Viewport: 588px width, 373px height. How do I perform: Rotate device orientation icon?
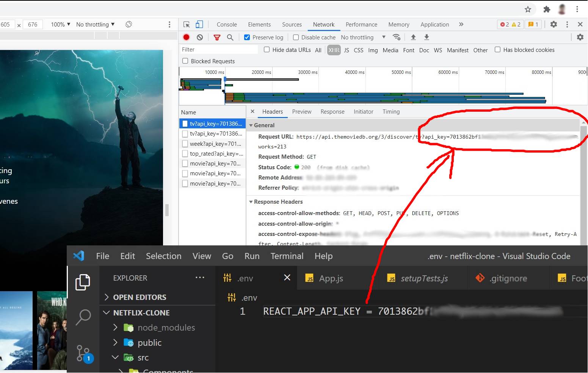(129, 24)
